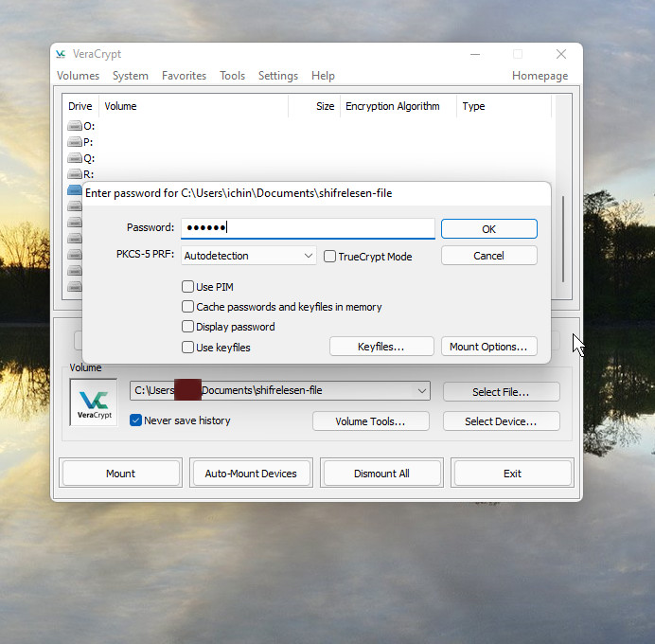655x644 pixels.
Task: Enable Cache passwords and keyfiles in memory
Action: coord(187,307)
